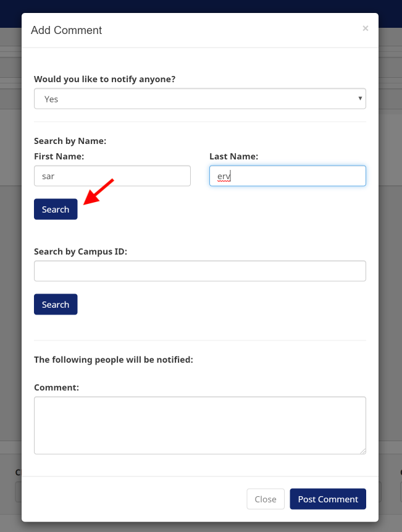This screenshot has height=532, width=402.
Task: Select the First Name label
Action: pos(59,156)
